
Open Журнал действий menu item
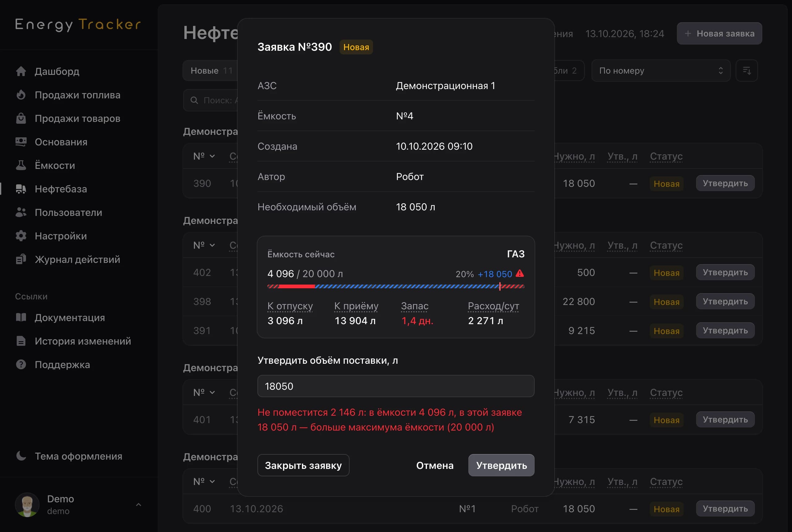click(x=77, y=260)
